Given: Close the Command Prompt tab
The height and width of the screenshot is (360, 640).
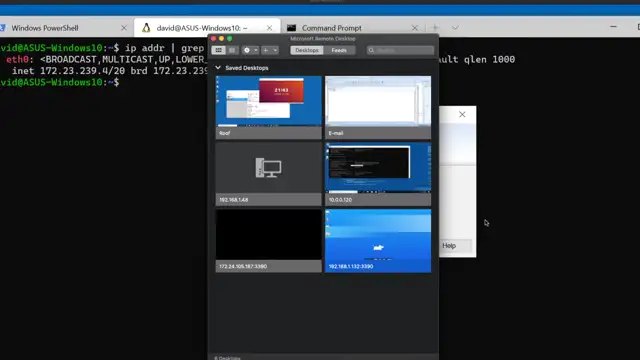Looking at the screenshot, I should coord(415,28).
